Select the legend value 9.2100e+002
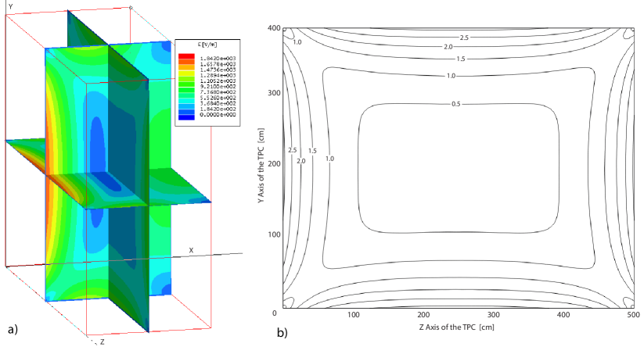644x347 pixels. click(218, 87)
